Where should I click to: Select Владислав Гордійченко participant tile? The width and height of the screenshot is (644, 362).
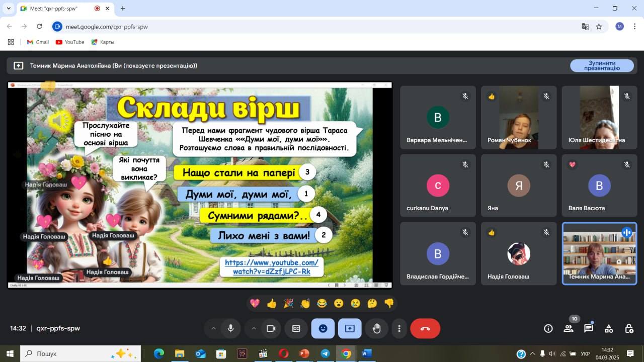tap(438, 253)
